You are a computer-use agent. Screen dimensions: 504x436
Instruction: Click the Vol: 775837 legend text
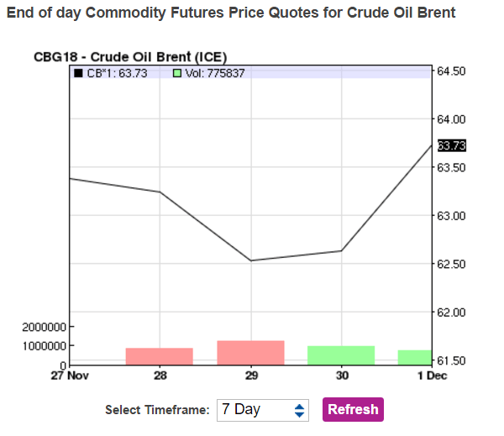[215, 73]
